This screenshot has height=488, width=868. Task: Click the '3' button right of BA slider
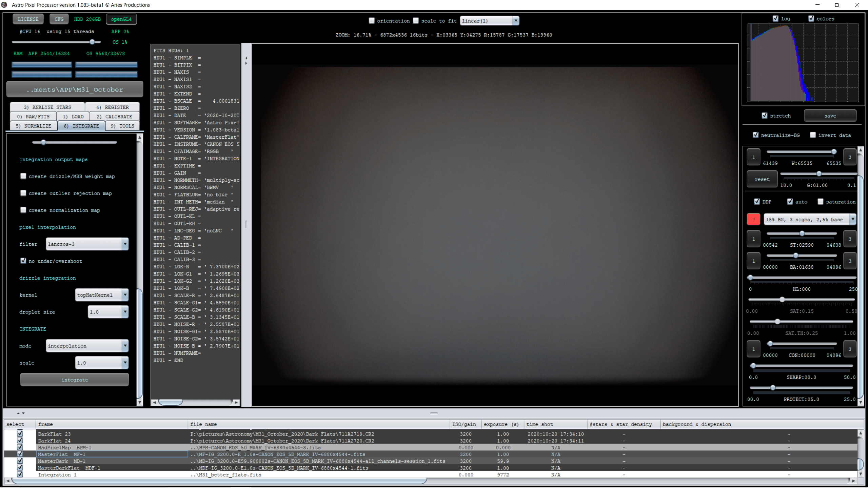849,261
